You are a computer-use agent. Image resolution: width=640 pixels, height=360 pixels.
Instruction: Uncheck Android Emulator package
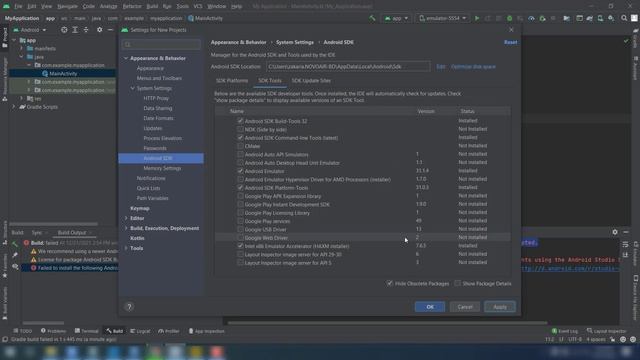pyautogui.click(x=240, y=171)
